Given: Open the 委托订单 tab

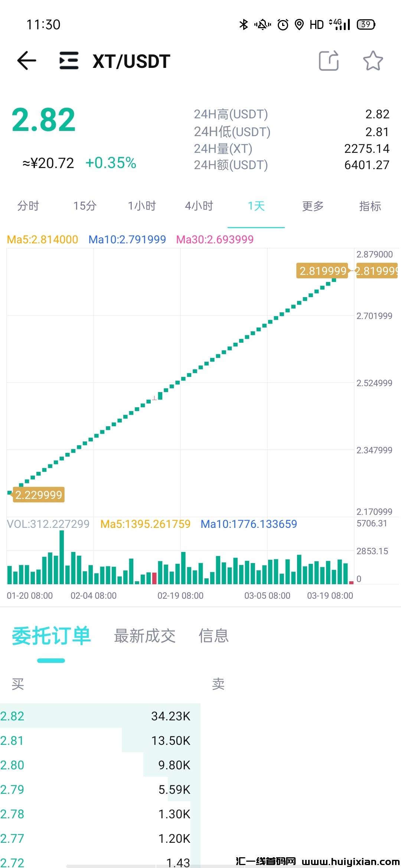Looking at the screenshot, I should tap(51, 636).
